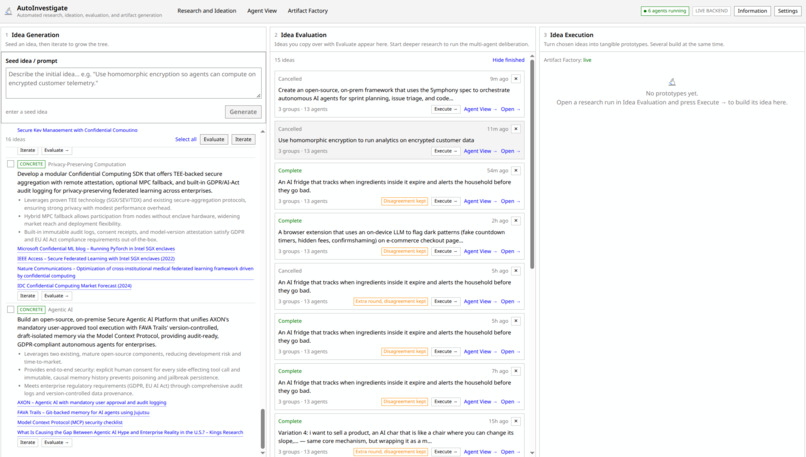Image resolution: width=806 pixels, height=457 pixels.
Task: Click Evaluate below the IDC Market Forecast link
Action: [x=56, y=296]
